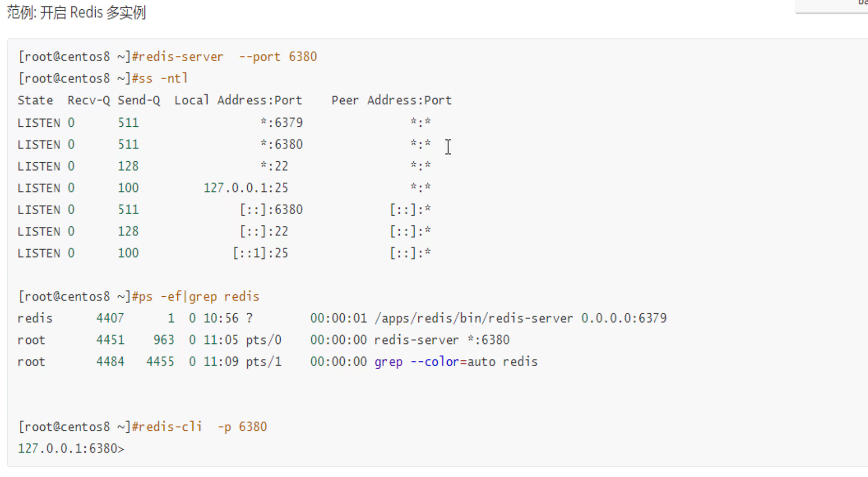Click the heading 范例: 开启 Redis 多实例

(x=77, y=12)
